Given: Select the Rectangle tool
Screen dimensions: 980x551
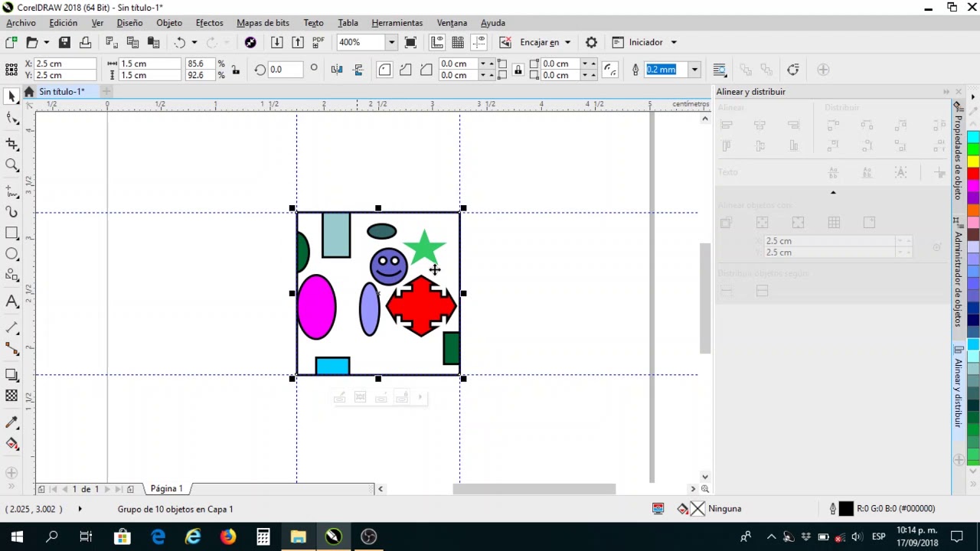Looking at the screenshot, I should pos(11,233).
